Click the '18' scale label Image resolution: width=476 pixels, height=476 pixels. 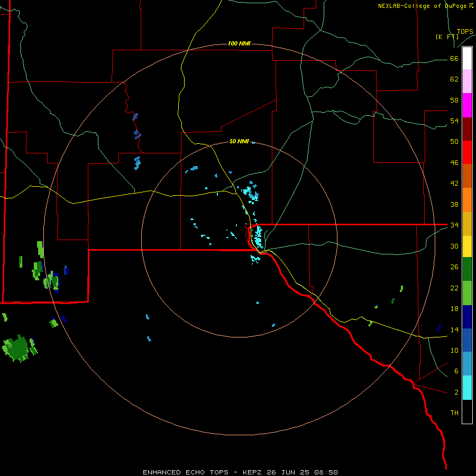click(454, 309)
